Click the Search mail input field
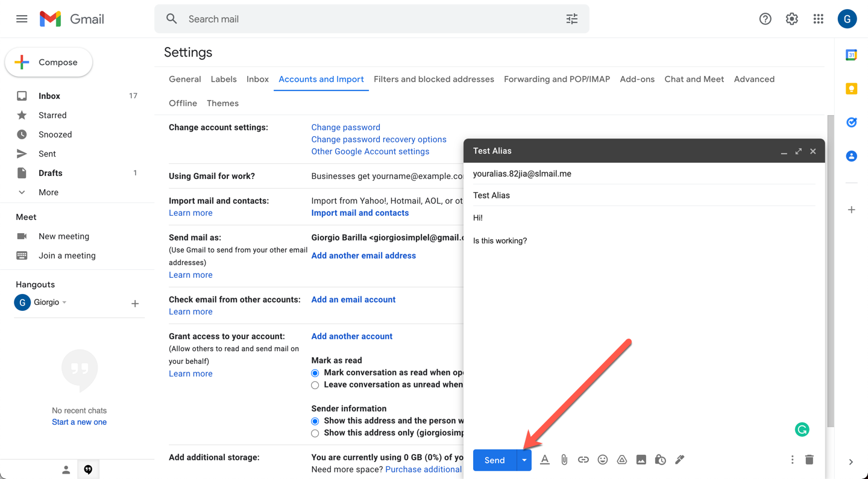The height and width of the screenshot is (479, 868). (362, 19)
